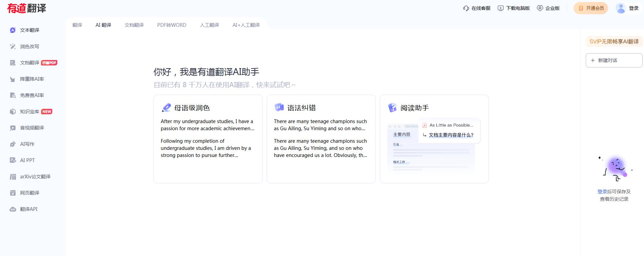The width and height of the screenshot is (644, 256).
Task: Click the purple mascot illustration
Action: pos(615,168)
